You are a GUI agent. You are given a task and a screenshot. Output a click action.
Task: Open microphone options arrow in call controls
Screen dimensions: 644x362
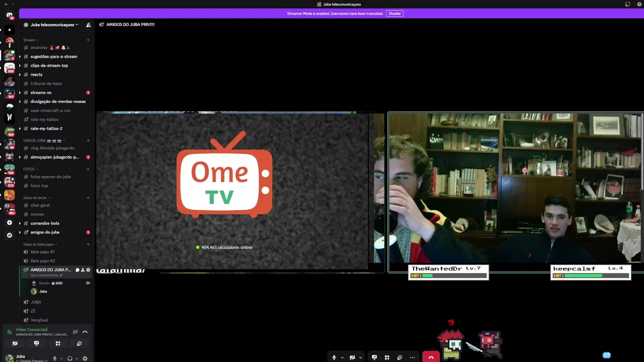point(342,358)
